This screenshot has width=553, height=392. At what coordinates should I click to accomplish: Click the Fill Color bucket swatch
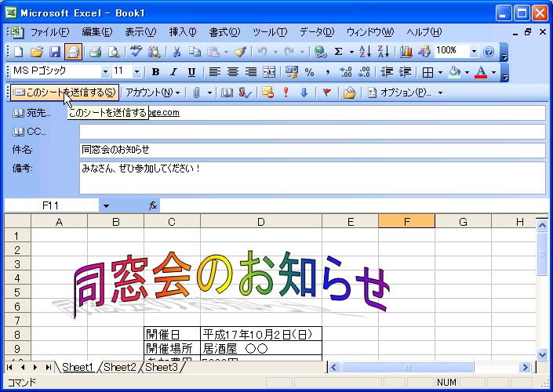(x=454, y=72)
